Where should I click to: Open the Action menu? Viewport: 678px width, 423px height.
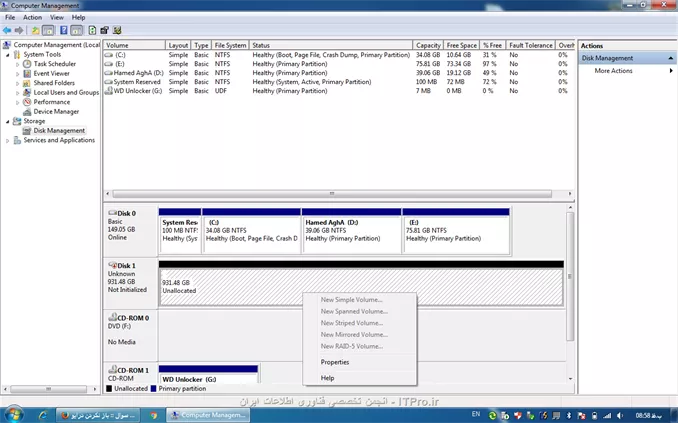32,17
